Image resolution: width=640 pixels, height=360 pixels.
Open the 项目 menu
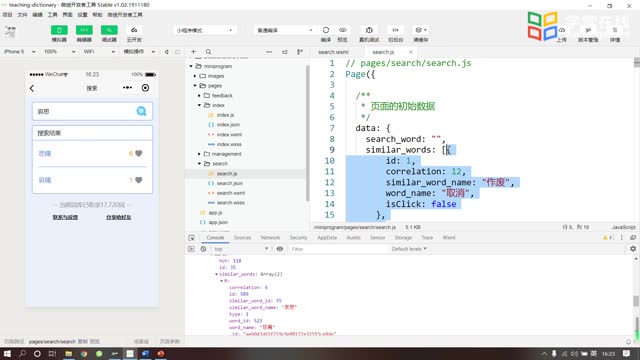pyautogui.click(x=7, y=15)
